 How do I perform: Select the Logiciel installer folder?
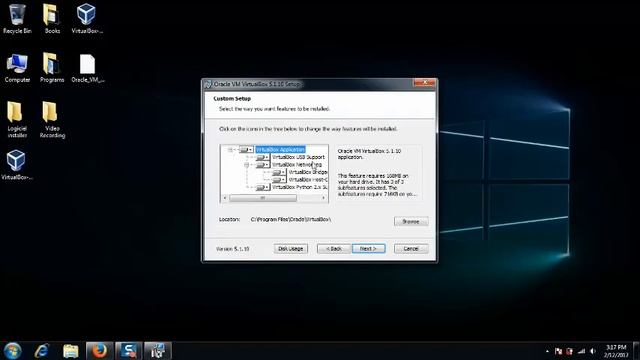(16, 119)
